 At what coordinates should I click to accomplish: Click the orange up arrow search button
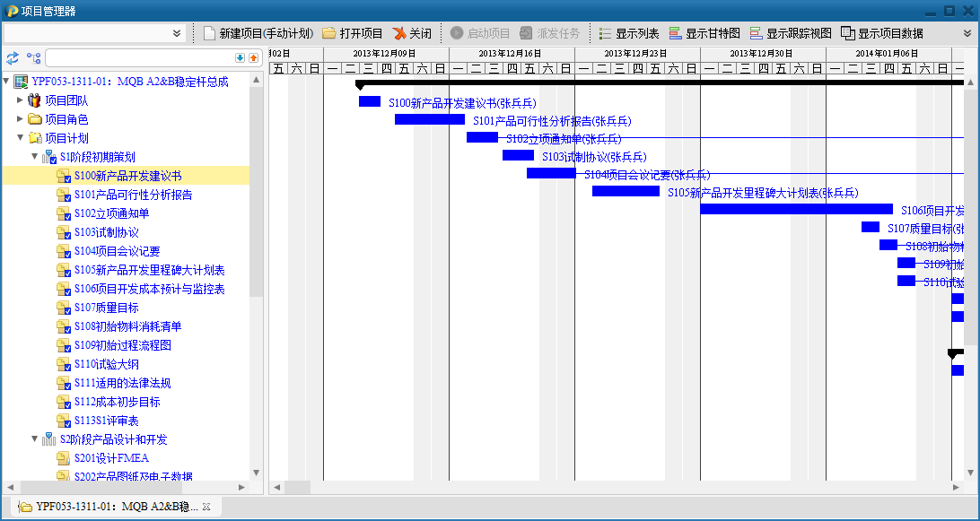pyautogui.click(x=253, y=58)
